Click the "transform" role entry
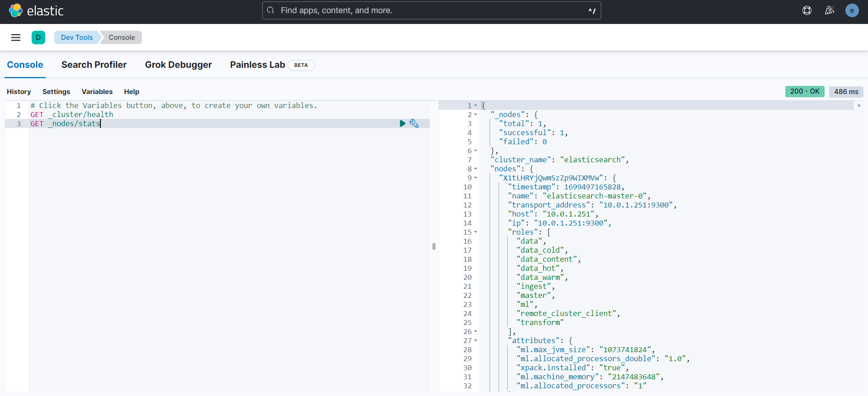 pyautogui.click(x=540, y=322)
